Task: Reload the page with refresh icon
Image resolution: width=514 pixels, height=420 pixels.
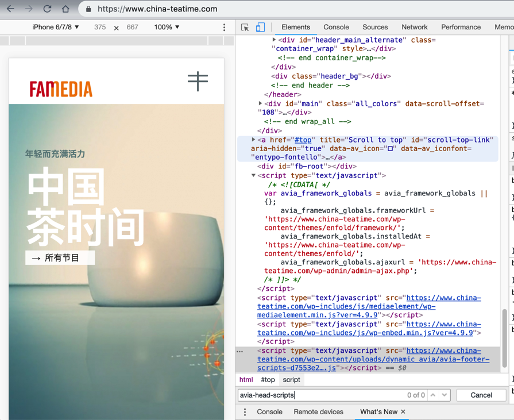Action: point(47,9)
